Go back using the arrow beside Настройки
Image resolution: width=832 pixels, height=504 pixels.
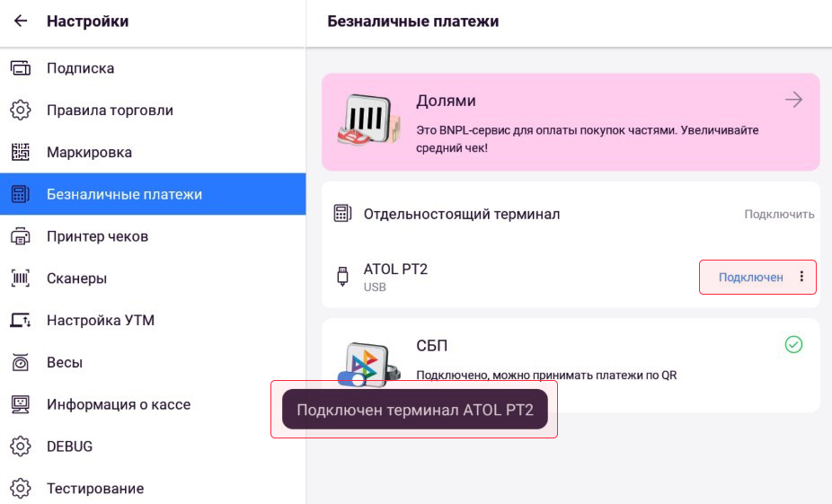coord(20,21)
